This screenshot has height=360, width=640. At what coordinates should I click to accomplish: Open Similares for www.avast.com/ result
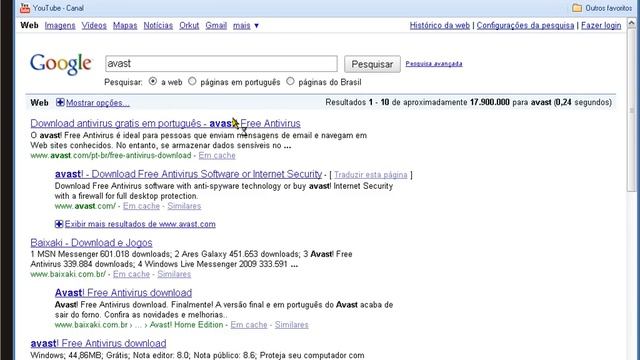coord(184,206)
